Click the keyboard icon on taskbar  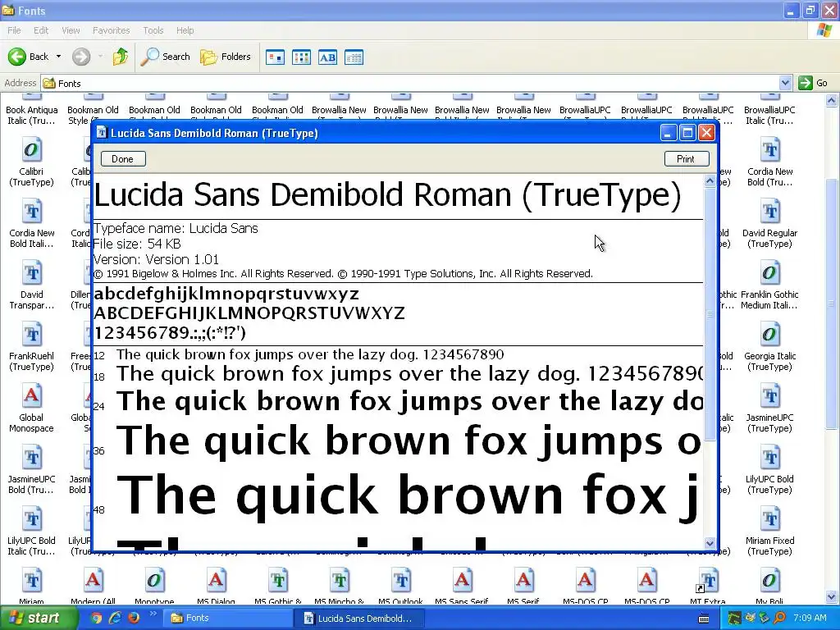pos(704,619)
